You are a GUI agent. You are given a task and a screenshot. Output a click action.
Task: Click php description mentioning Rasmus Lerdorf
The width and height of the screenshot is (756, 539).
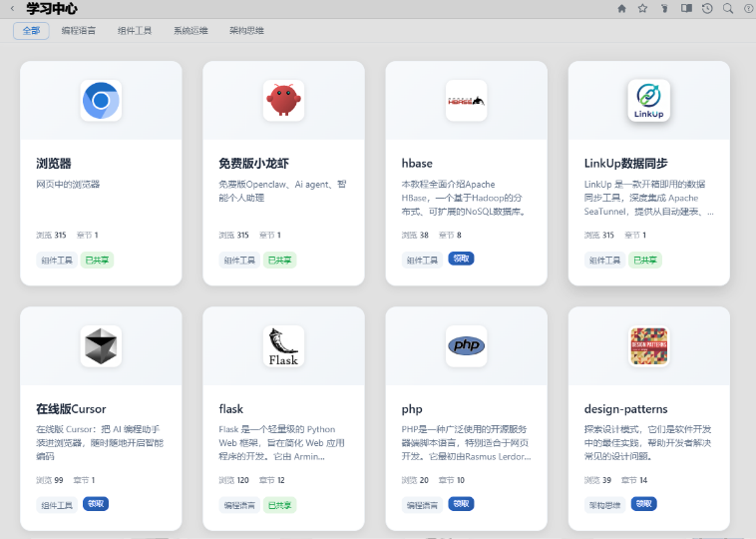(x=466, y=442)
